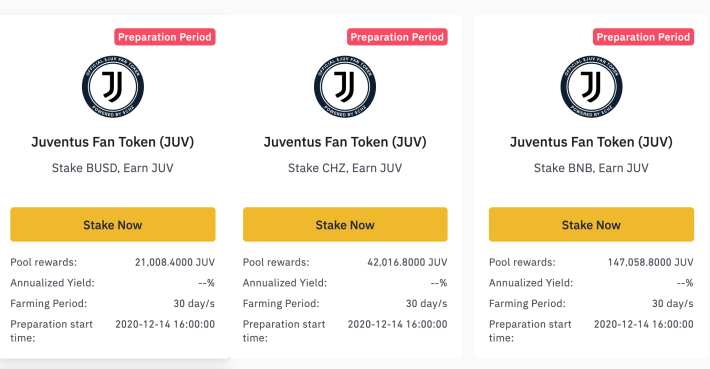Click the Juventus logo on the BUSD card

point(113,86)
